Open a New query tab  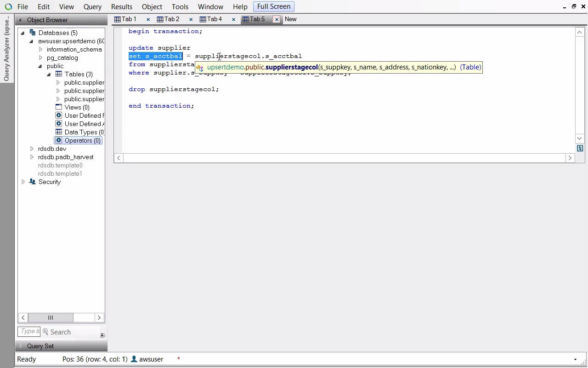290,19
